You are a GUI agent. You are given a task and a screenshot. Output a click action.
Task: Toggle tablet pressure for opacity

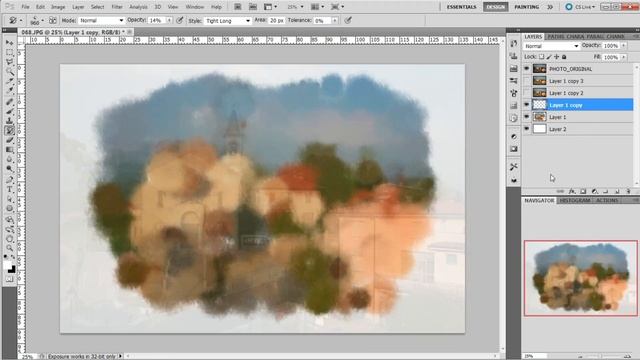(179, 20)
